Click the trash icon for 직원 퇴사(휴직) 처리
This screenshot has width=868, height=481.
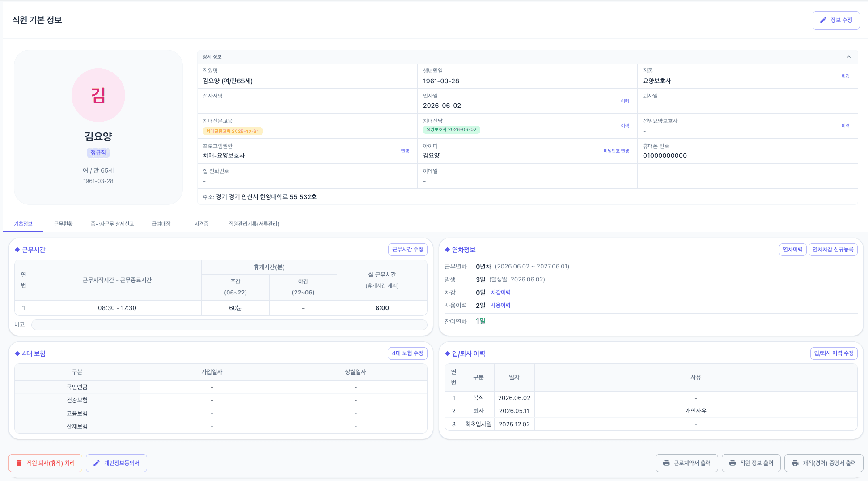[19, 463]
